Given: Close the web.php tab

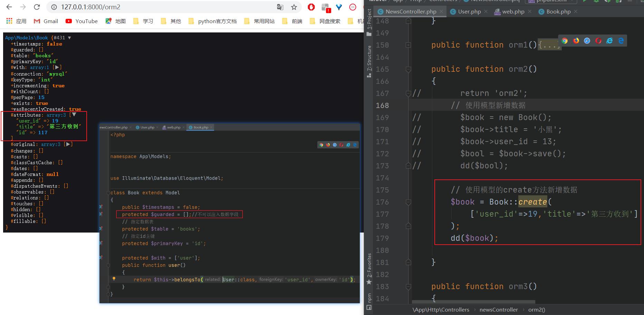Looking at the screenshot, I should 529,11.
